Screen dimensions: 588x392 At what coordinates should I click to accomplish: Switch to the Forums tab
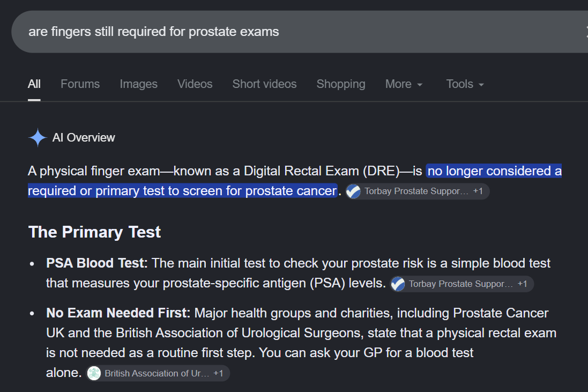pyautogui.click(x=80, y=84)
